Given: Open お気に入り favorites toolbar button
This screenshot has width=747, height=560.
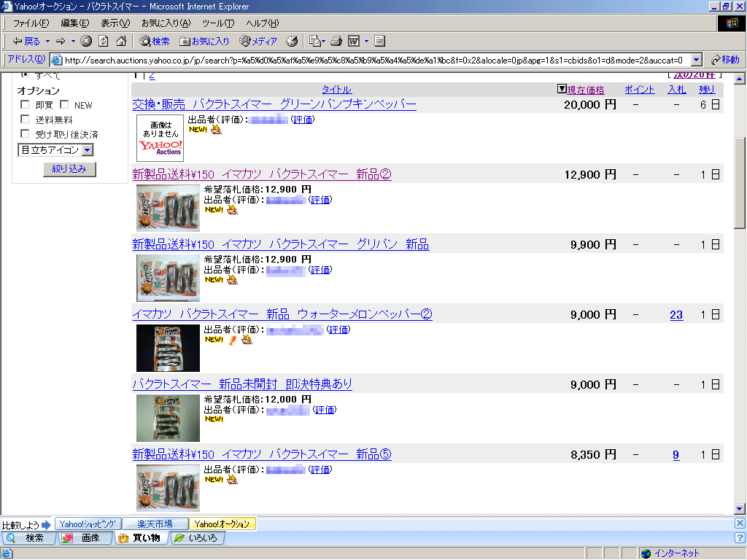Looking at the screenshot, I should click(x=204, y=42).
